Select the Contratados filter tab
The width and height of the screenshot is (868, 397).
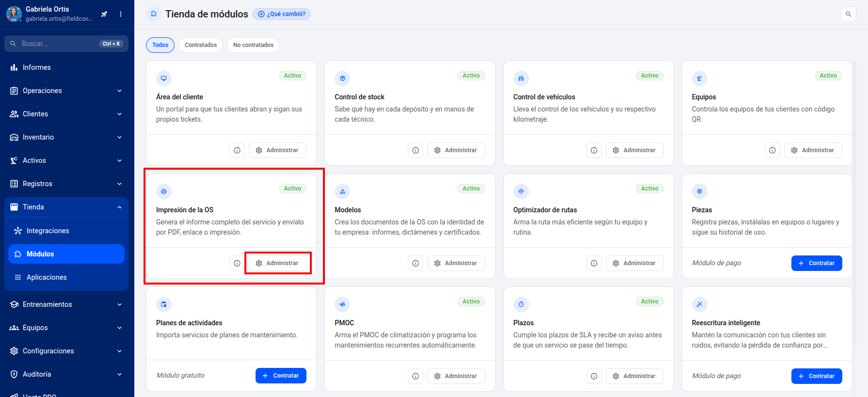click(201, 45)
